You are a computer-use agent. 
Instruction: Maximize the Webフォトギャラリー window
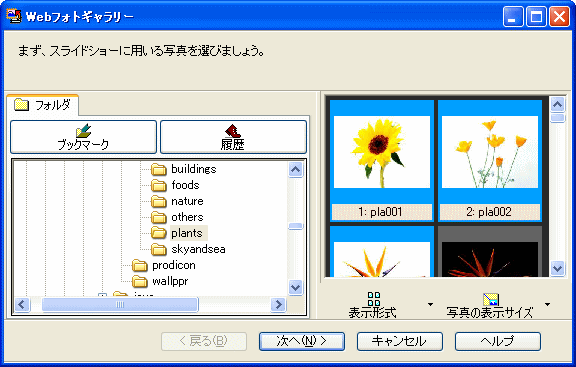pyautogui.click(x=536, y=17)
